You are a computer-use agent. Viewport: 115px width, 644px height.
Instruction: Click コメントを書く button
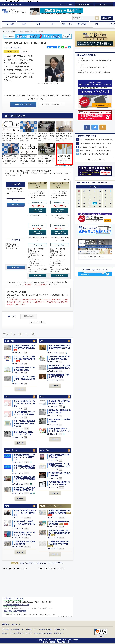click(x=38, y=322)
